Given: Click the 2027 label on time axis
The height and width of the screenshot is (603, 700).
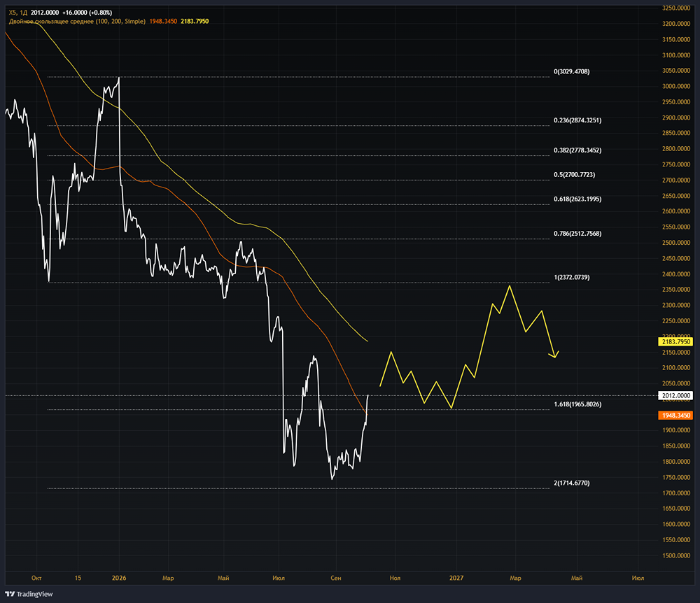Looking at the screenshot, I should coord(456,578).
